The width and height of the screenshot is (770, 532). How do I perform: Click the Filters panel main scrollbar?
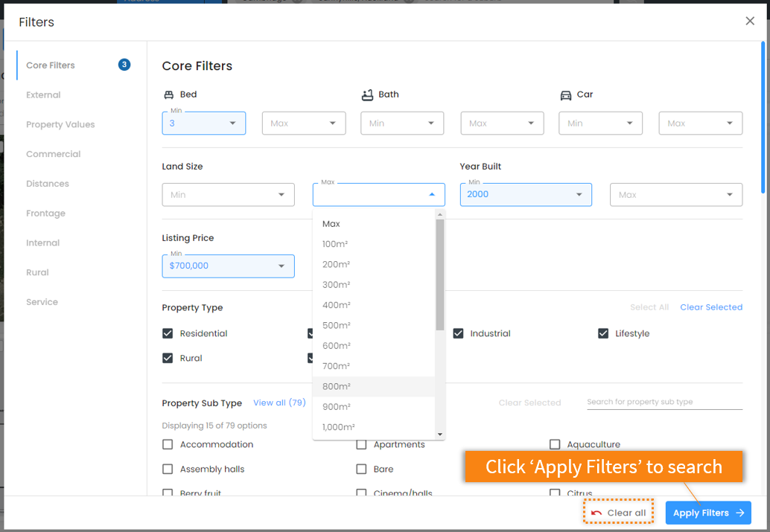coord(763,118)
